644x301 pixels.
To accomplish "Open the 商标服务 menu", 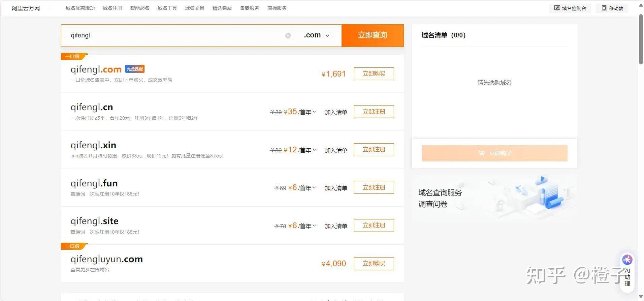I will 277,8.
